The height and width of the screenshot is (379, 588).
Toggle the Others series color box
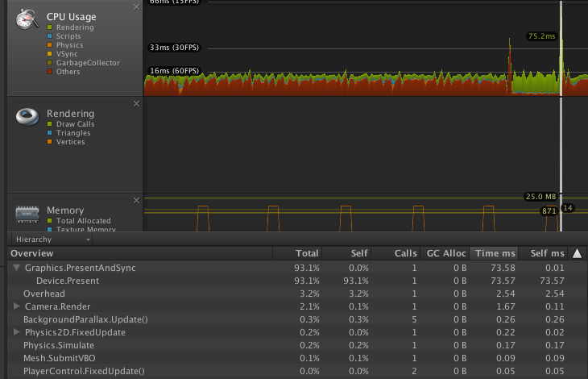tap(49, 71)
